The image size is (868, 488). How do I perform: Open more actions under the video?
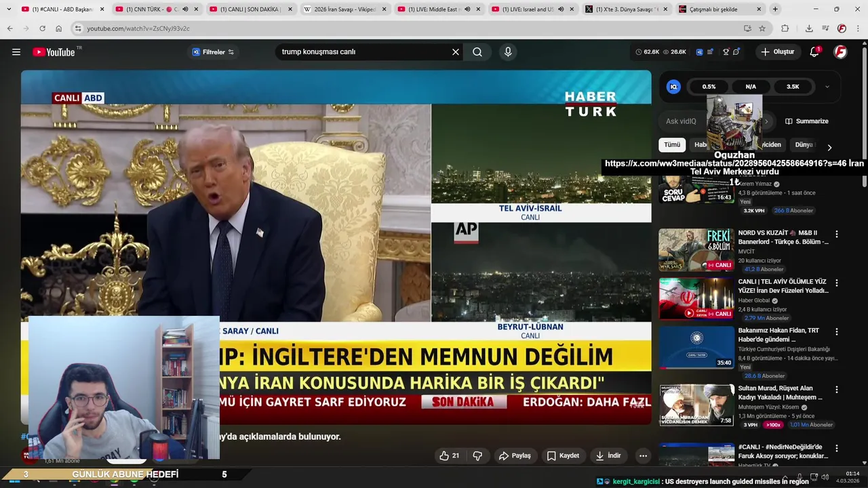(x=643, y=455)
